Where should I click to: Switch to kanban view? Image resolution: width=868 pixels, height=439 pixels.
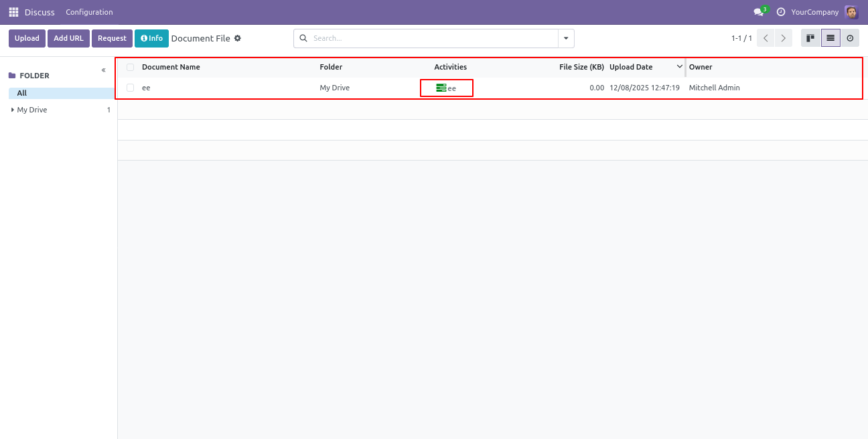pos(810,38)
